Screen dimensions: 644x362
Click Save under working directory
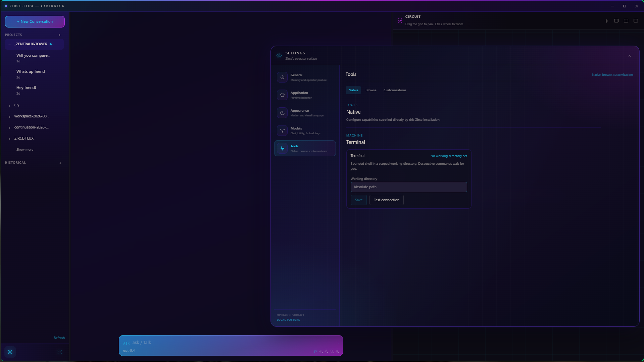(358, 200)
